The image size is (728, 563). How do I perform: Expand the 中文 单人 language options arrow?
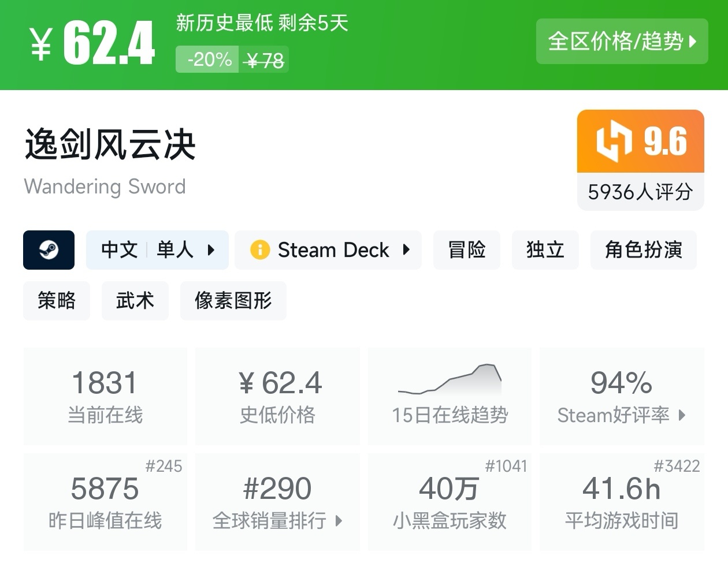pos(211,250)
